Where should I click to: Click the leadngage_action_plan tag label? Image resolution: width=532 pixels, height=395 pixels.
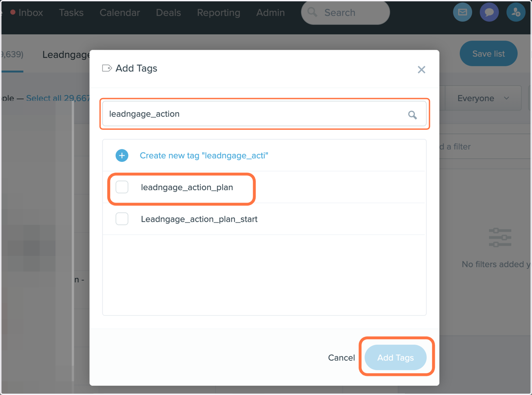pos(187,187)
